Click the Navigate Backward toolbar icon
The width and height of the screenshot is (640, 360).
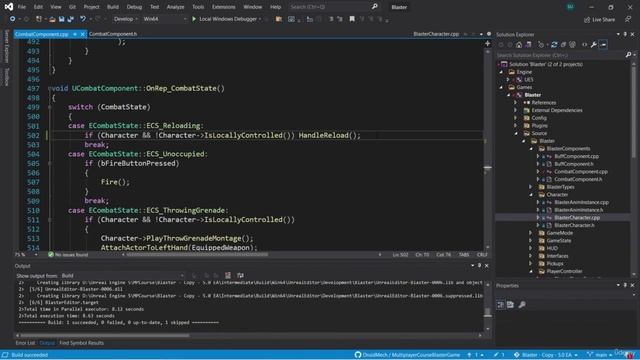pos(12,19)
